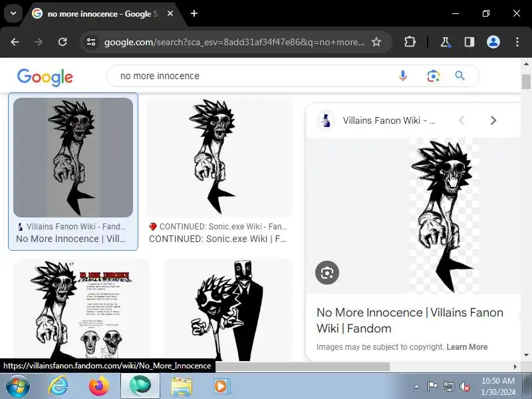Screen dimensions: 532x399
Task: Go to the Google logo homepage
Action: (x=45, y=77)
